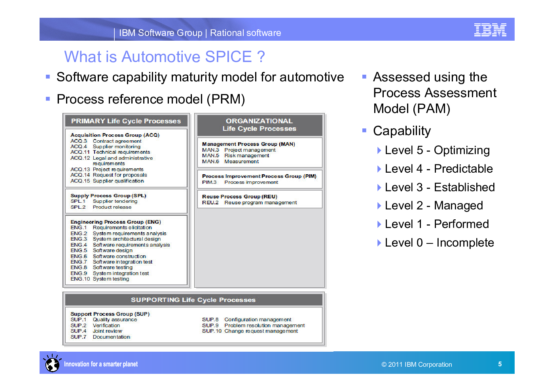Click 'Acquisition Process Group (ACQ)' title
Image resolution: width=555 pixels, height=392 pixels.
pos(115,135)
